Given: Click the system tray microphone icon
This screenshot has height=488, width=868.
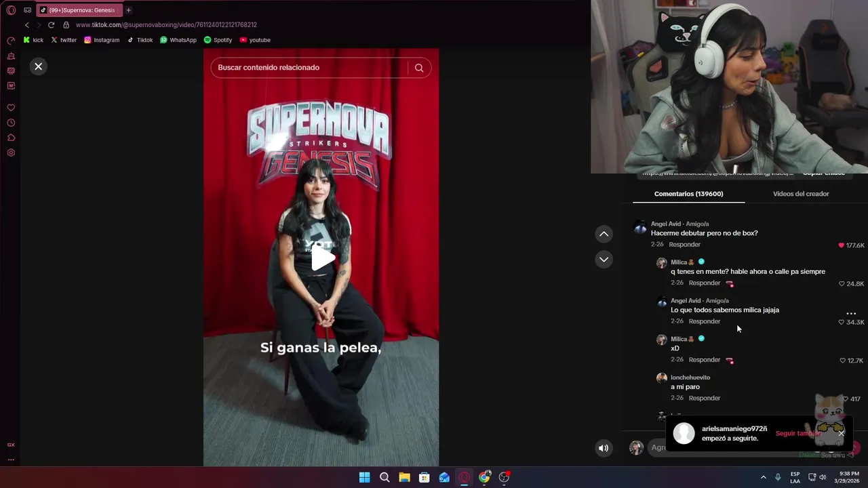Looking at the screenshot, I should coord(778,477).
